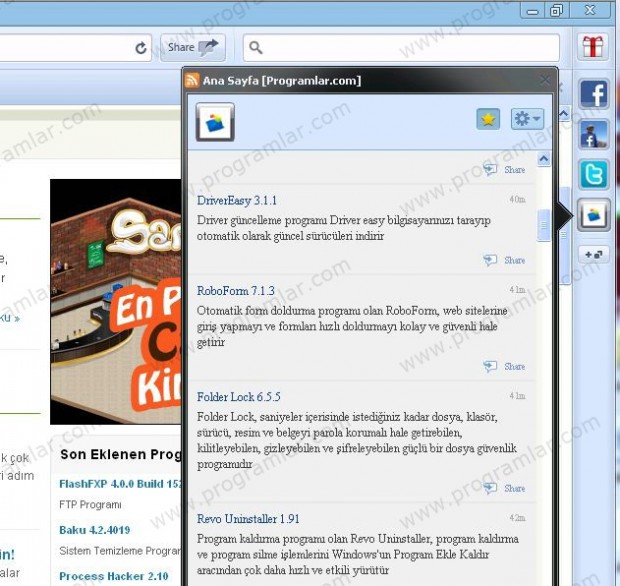The image size is (620, 586).
Task: Open the Twitter sidebar app
Action: point(594,174)
